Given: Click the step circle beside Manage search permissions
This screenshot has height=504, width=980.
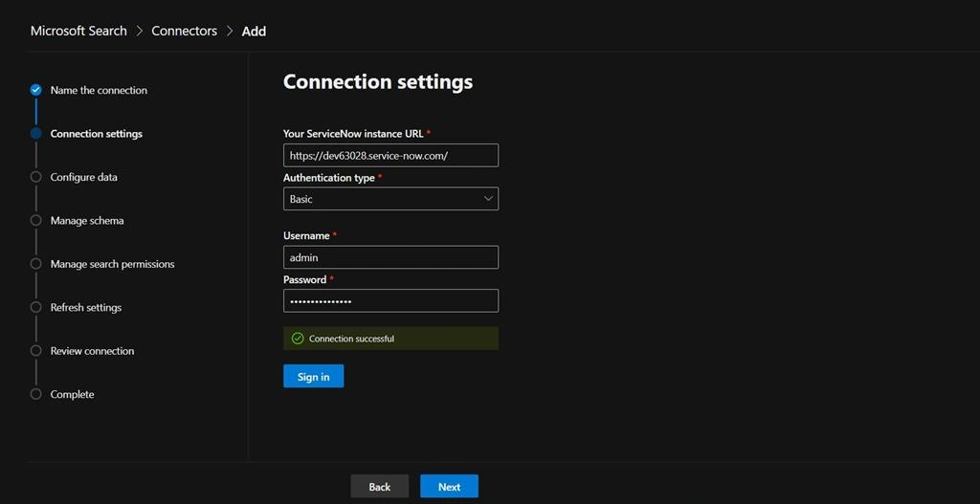Looking at the screenshot, I should 35,264.
